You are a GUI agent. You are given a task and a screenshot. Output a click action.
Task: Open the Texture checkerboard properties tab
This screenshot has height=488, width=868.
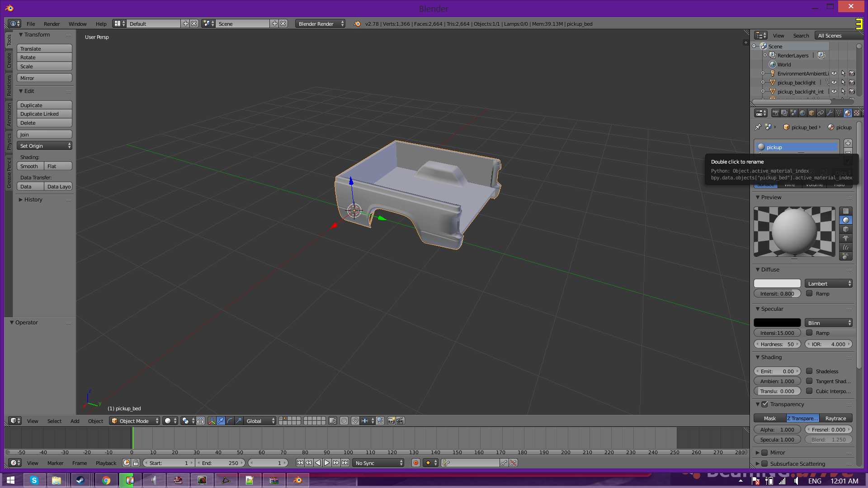(x=857, y=113)
